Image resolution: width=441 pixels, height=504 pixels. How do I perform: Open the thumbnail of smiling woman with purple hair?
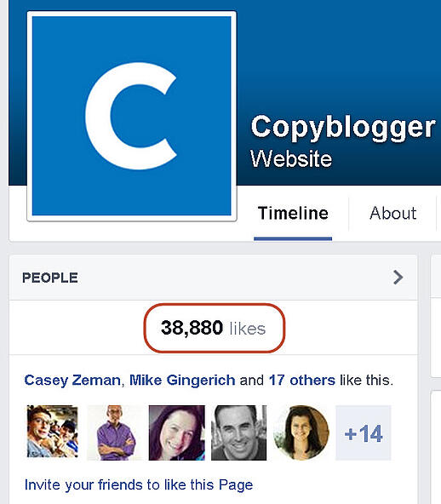pyautogui.click(x=176, y=432)
